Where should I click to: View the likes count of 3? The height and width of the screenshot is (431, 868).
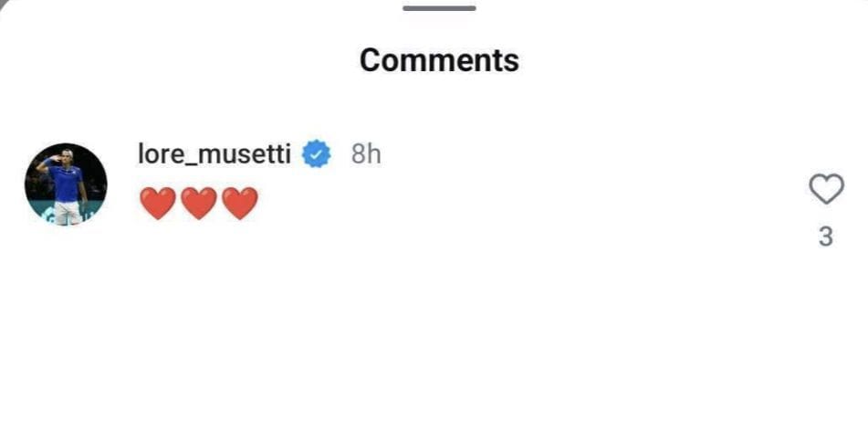[826, 237]
